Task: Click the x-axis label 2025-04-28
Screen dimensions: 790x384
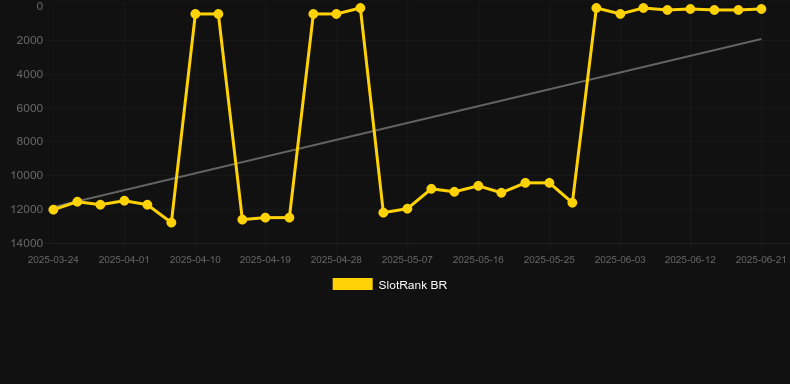Action: coord(336,260)
